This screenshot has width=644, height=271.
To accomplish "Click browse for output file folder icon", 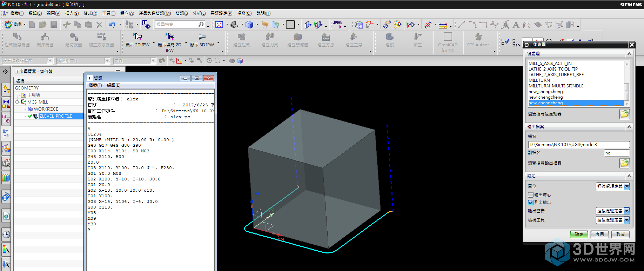I will (x=624, y=163).
